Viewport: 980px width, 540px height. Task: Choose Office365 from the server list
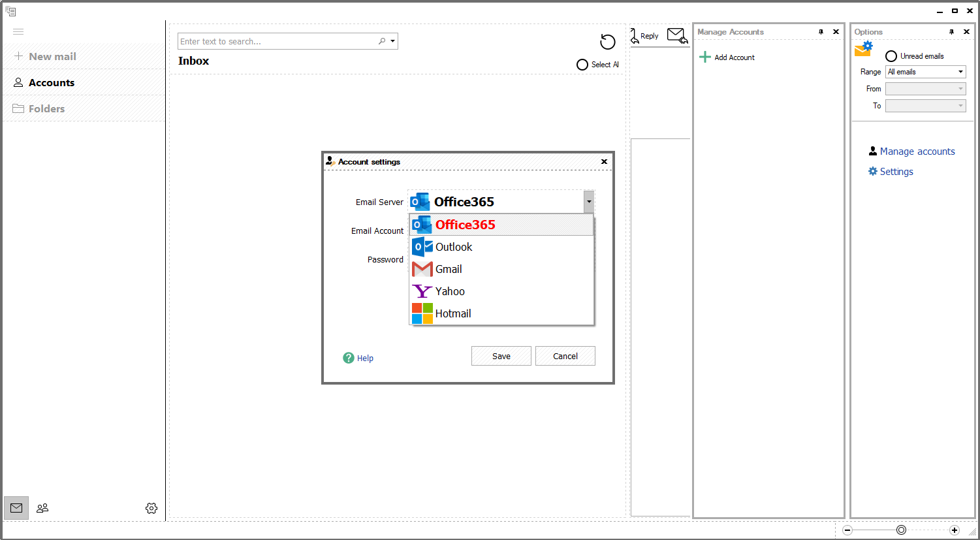501,225
